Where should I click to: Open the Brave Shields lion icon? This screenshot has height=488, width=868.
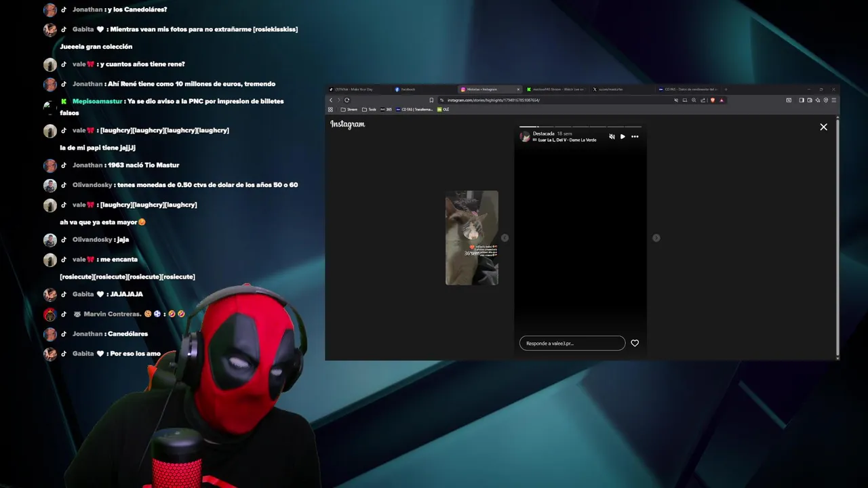pos(713,100)
